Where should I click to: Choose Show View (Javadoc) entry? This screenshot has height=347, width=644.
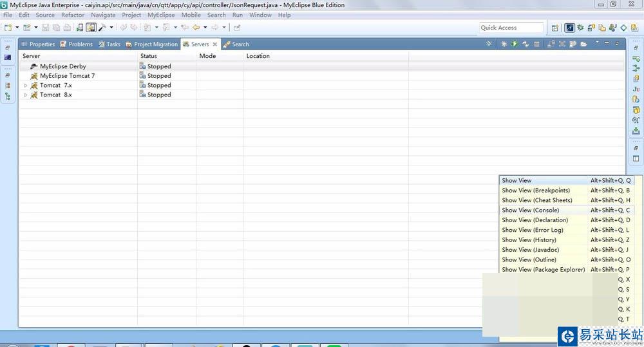566,250
